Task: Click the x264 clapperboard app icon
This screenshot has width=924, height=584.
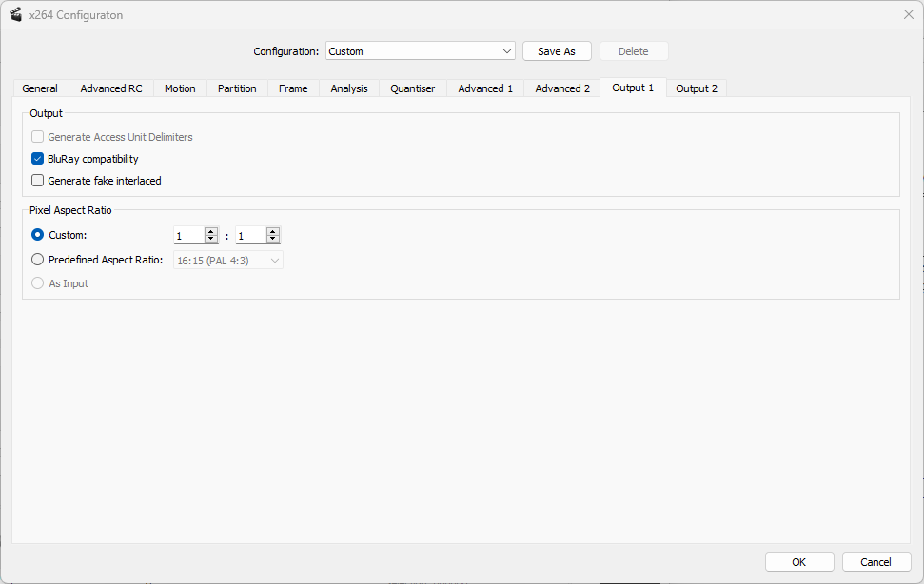Action: [16, 14]
